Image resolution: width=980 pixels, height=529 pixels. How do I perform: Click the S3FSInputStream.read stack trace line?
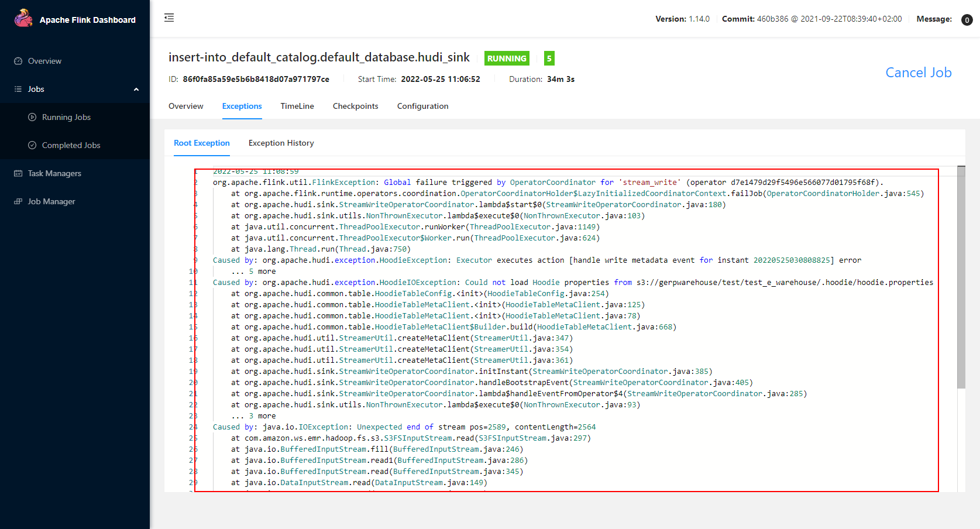(x=411, y=438)
